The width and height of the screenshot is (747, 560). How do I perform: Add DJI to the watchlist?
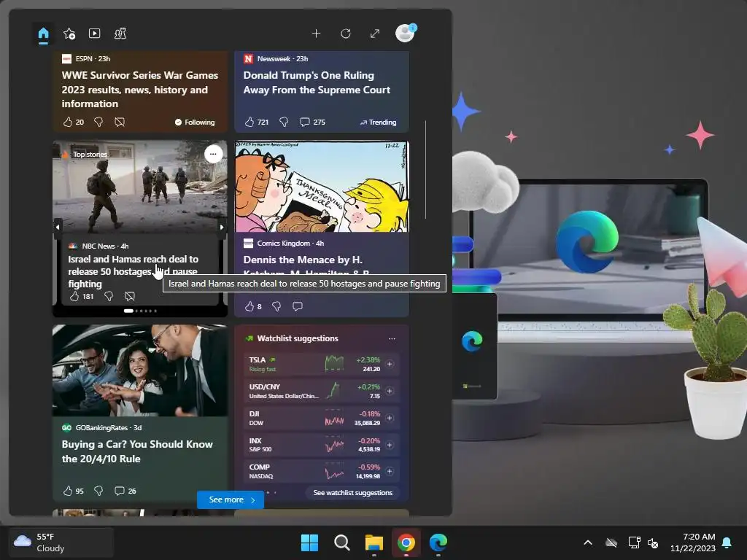[x=390, y=418]
